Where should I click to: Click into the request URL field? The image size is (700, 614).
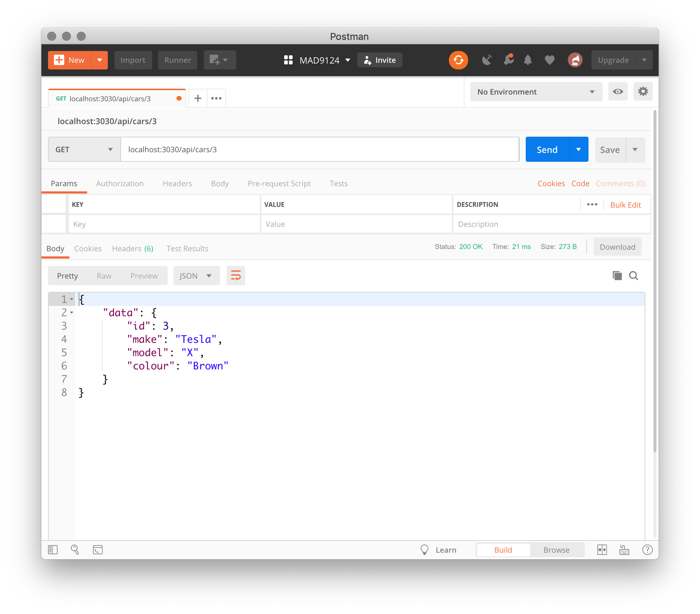click(319, 150)
